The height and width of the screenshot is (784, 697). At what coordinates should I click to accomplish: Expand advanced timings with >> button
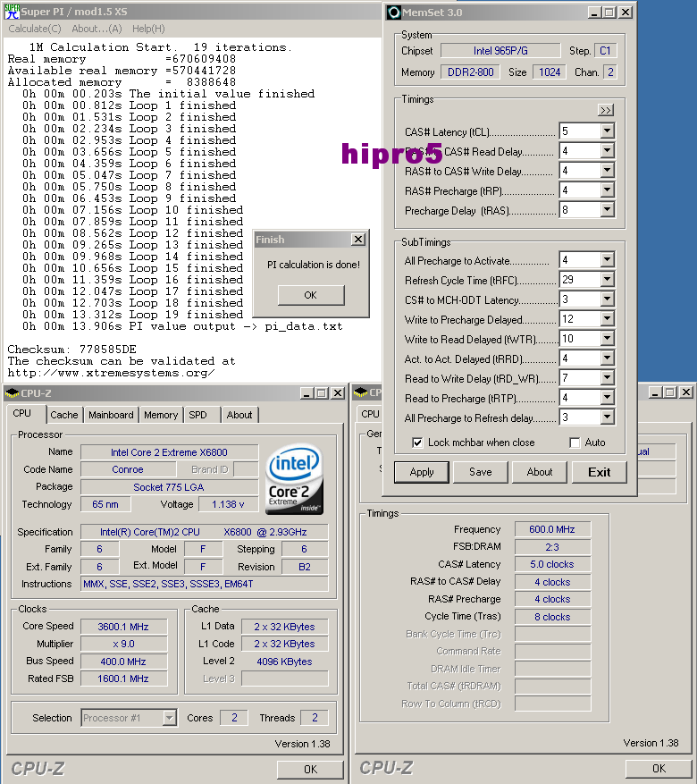[x=606, y=110]
